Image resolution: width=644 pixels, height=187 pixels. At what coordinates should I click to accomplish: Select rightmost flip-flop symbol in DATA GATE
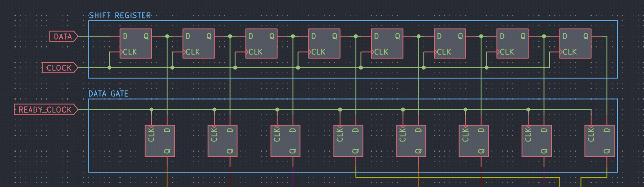pyautogui.click(x=600, y=141)
